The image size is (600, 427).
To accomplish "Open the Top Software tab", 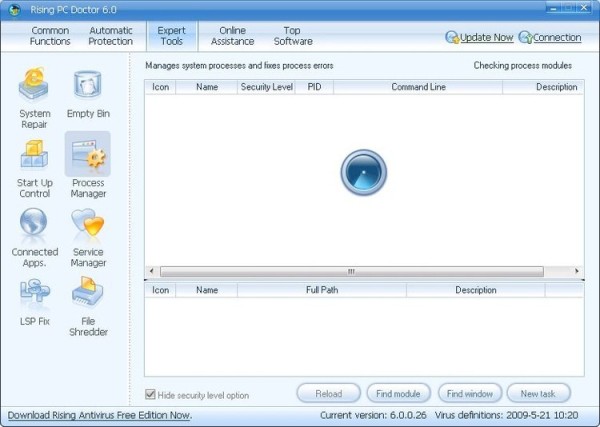I will [293, 36].
